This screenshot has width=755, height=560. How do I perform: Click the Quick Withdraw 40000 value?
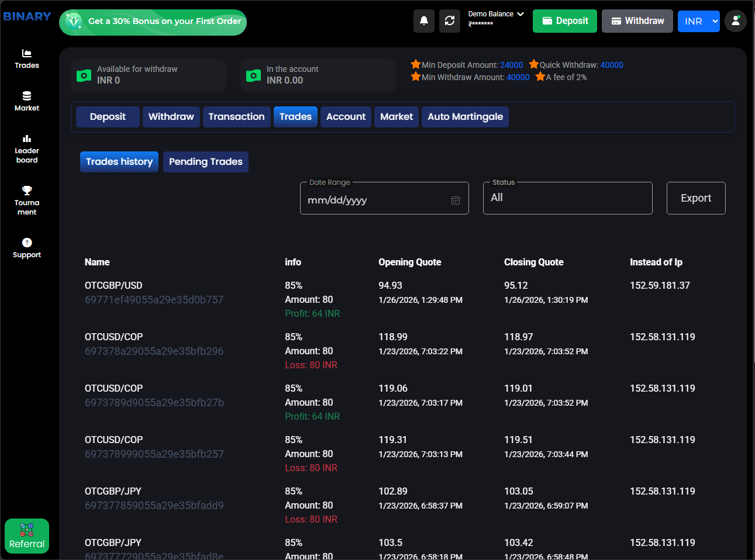[612, 65]
